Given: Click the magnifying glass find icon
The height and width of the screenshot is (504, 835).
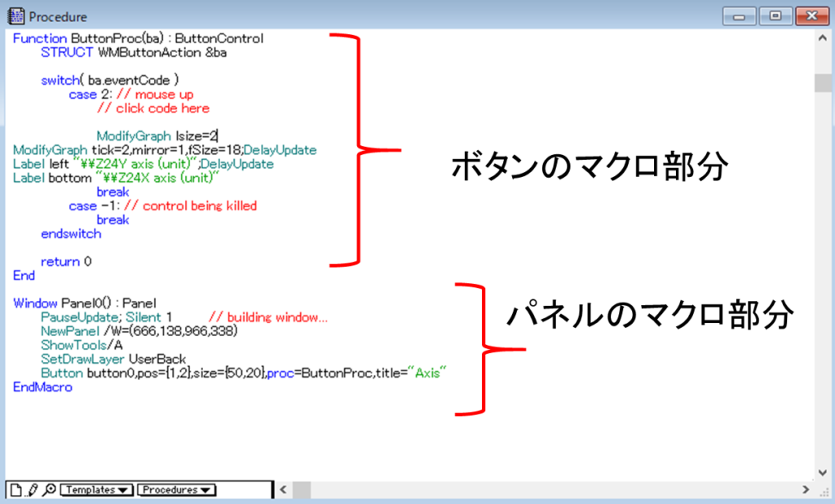Looking at the screenshot, I should [x=49, y=489].
